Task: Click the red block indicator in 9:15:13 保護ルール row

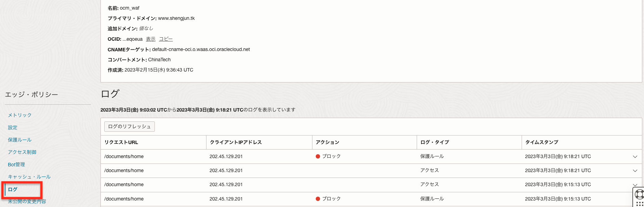Action: click(318, 199)
